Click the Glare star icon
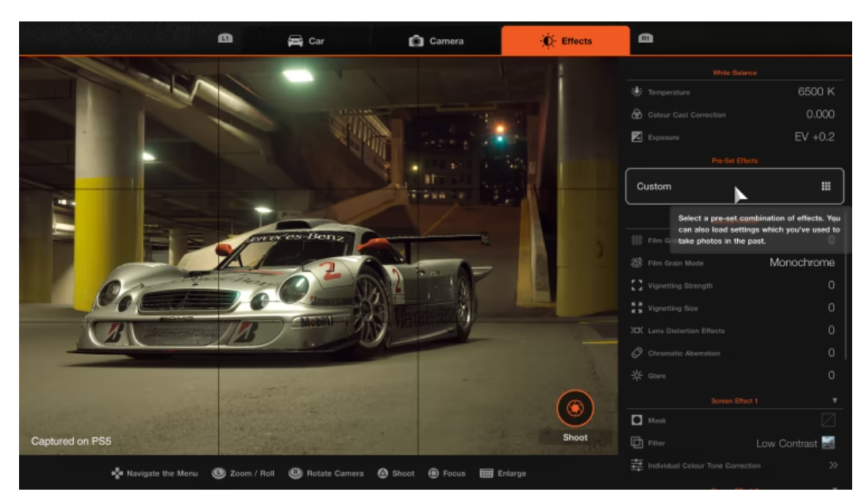 pos(636,375)
